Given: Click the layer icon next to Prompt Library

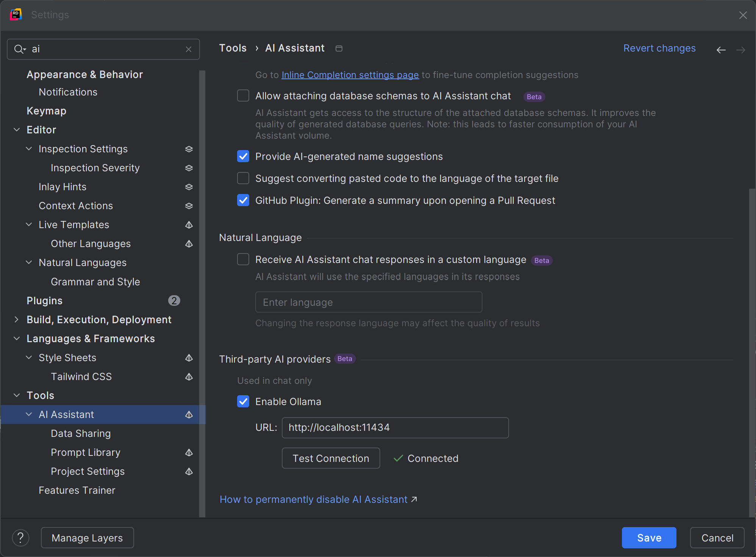Looking at the screenshot, I should click(x=189, y=452).
